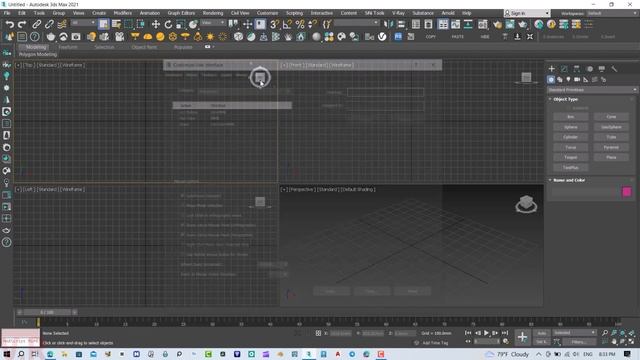Select the Shapes category icon
Viewport: 640px width, 360px height.
[560, 80]
